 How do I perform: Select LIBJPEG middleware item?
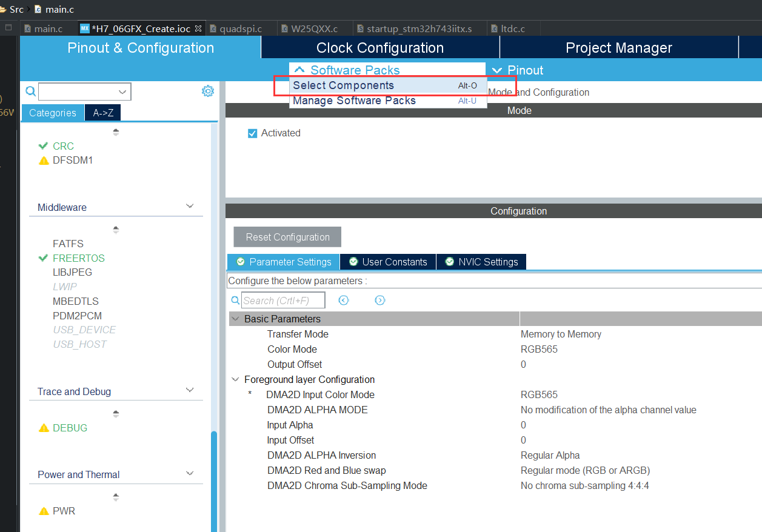73,272
